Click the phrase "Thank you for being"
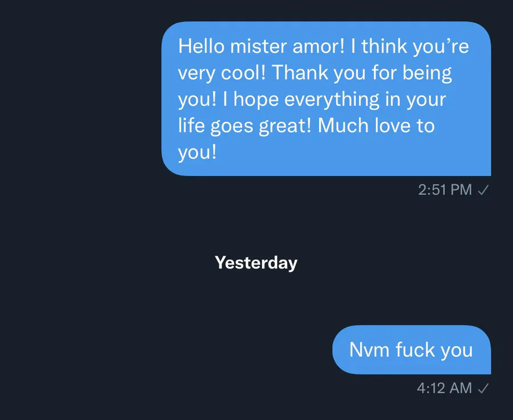This screenshot has width=513, height=420. [363, 73]
